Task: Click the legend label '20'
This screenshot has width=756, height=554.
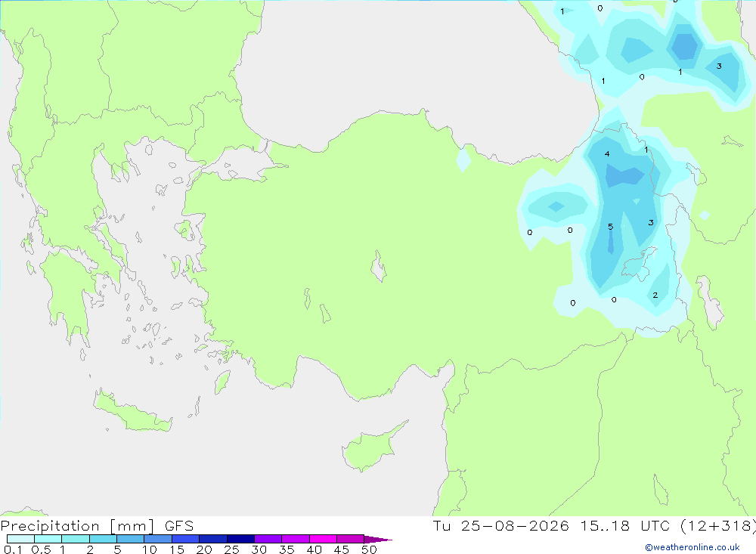Action: pos(204,549)
